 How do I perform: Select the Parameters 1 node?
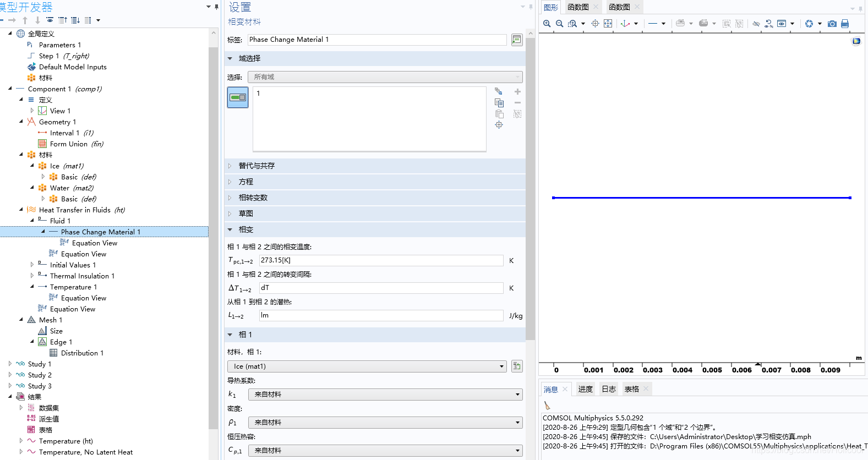pos(59,45)
